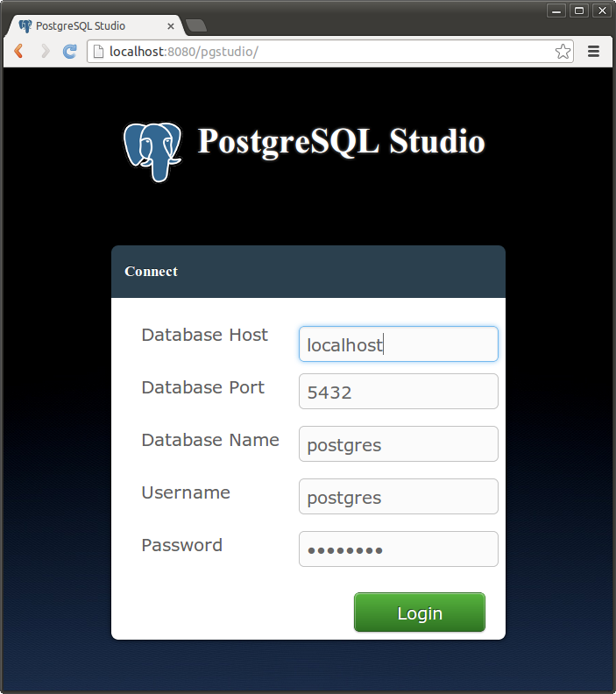Focus the address bar URL field

pos(330,52)
